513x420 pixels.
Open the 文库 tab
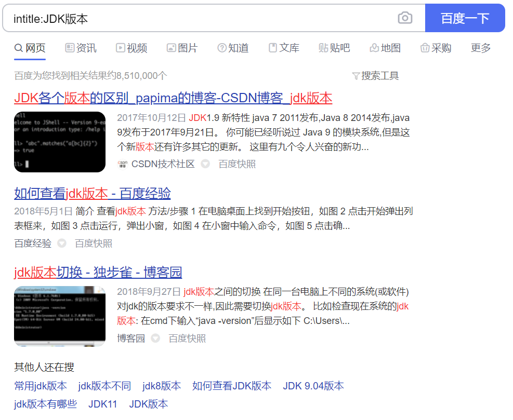click(x=284, y=48)
